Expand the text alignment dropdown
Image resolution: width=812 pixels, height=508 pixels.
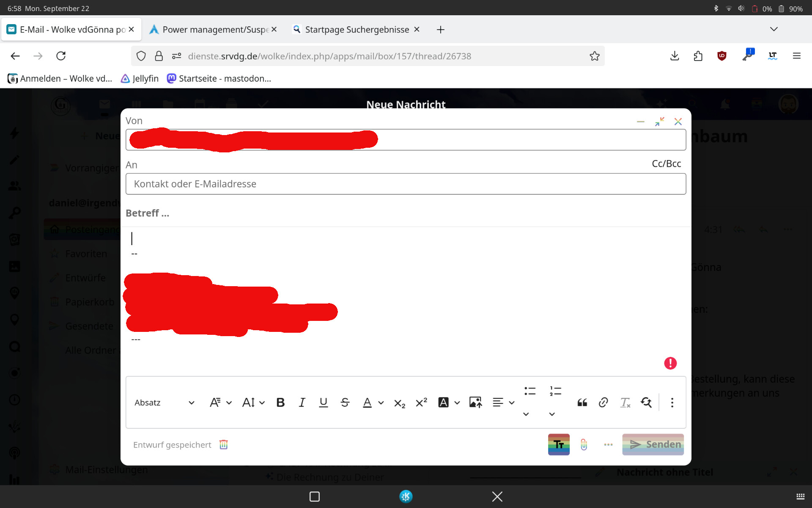(x=512, y=403)
